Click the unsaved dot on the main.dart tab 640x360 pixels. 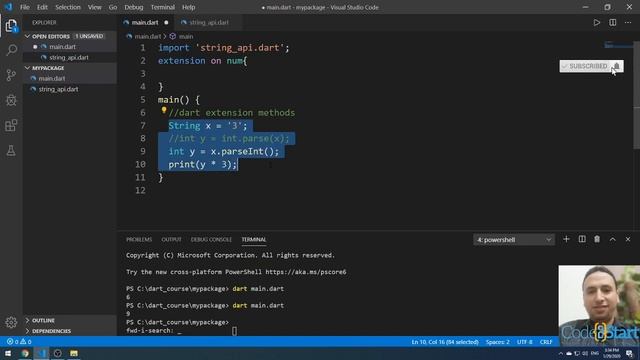click(x=166, y=22)
